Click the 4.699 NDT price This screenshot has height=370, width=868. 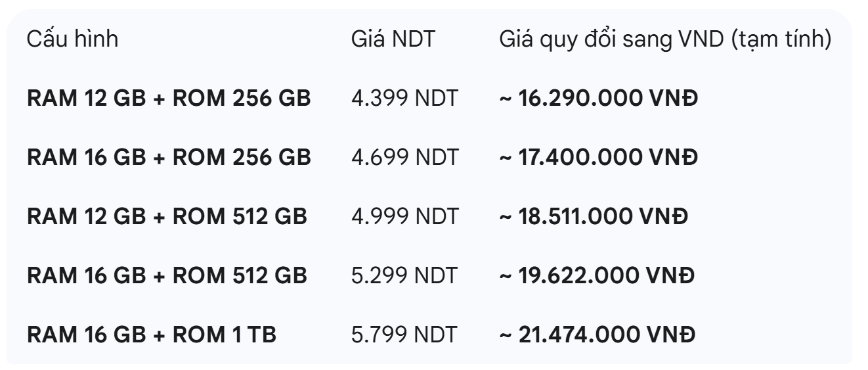click(404, 158)
